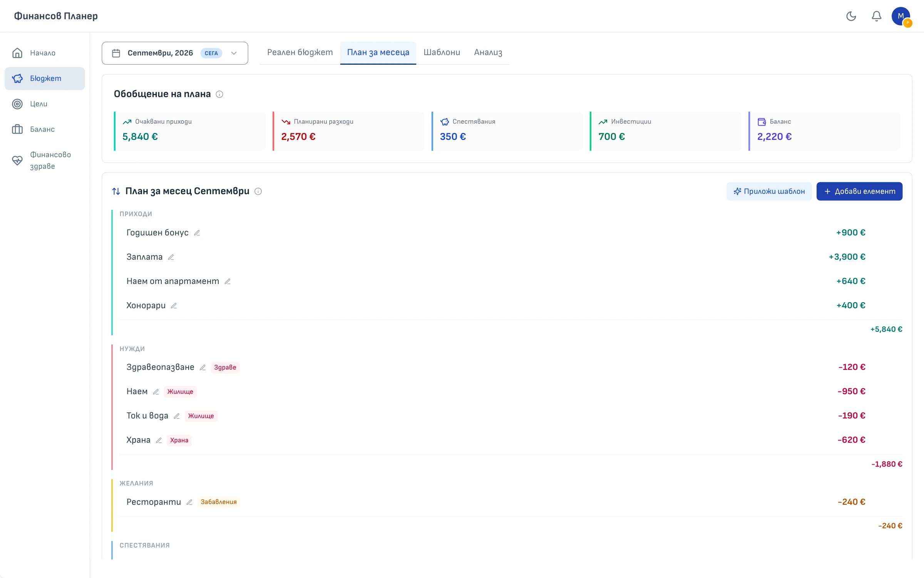
Task: Click the Забавления category tag
Action: click(x=219, y=502)
